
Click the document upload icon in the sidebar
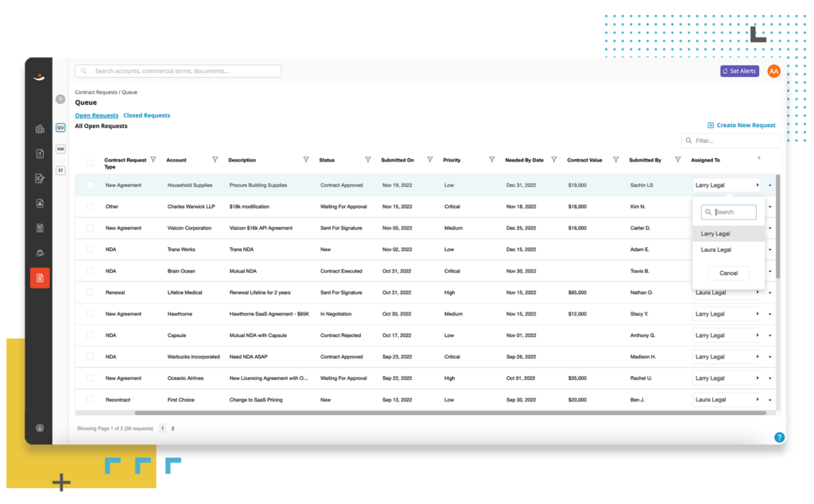(40, 153)
